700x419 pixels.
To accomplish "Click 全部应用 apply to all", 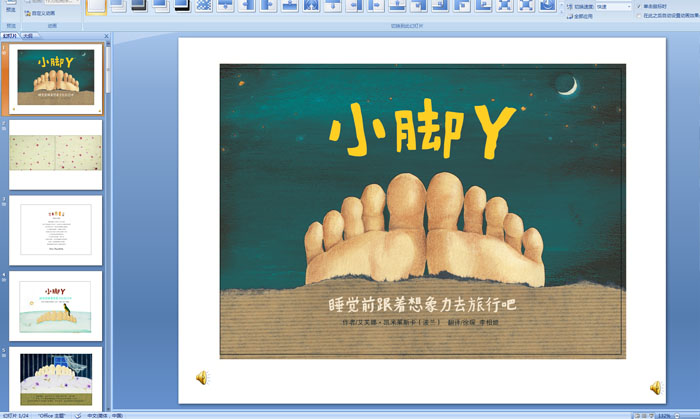I will (x=580, y=16).
